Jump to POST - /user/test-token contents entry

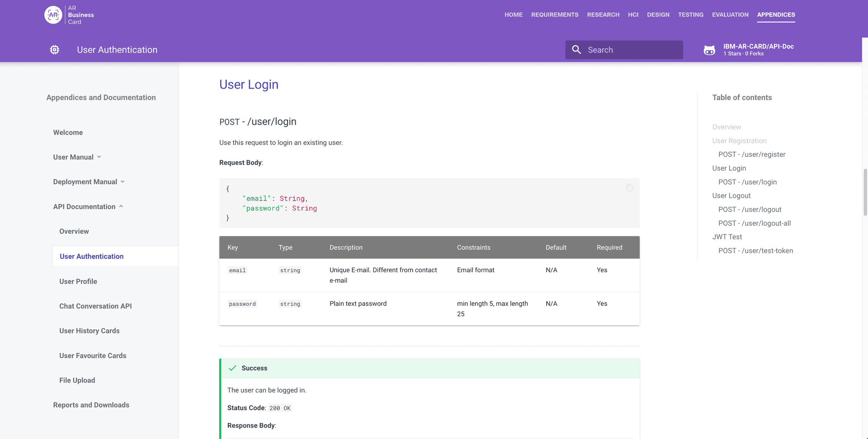pyautogui.click(x=755, y=251)
